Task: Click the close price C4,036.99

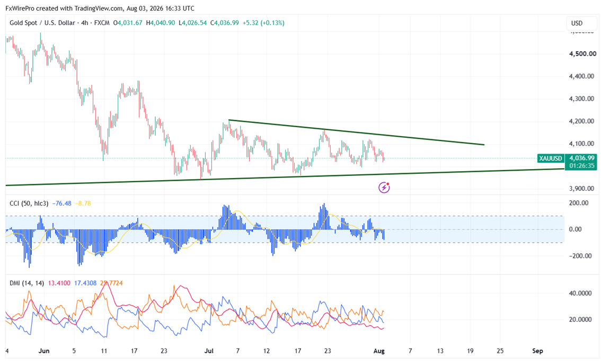Action: [x=225, y=23]
